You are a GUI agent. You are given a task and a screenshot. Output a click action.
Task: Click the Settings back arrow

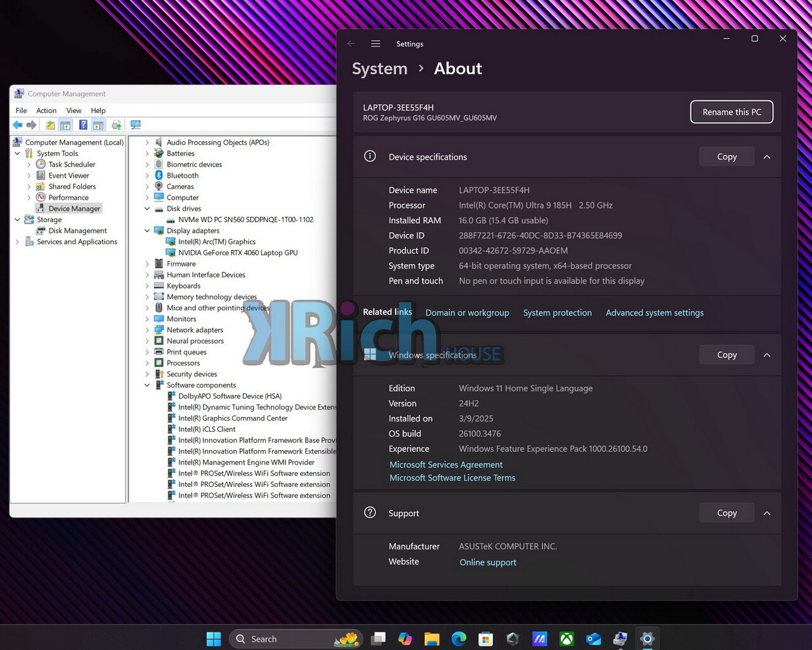tap(351, 44)
